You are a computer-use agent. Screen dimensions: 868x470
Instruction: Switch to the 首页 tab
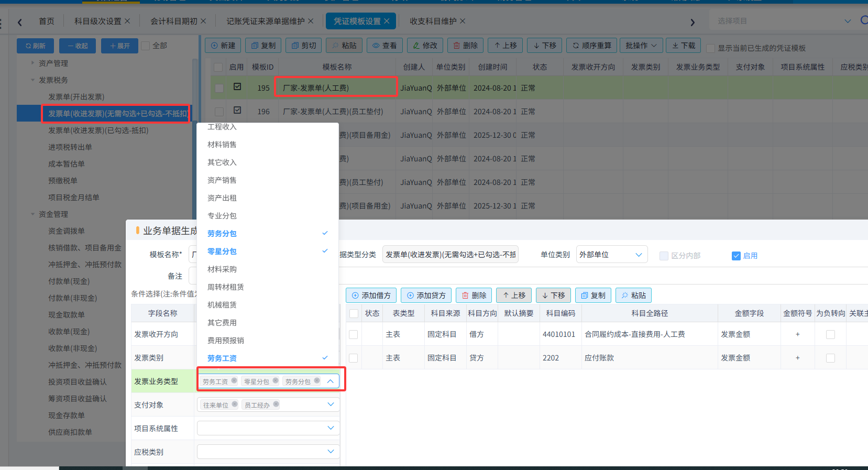click(x=46, y=21)
